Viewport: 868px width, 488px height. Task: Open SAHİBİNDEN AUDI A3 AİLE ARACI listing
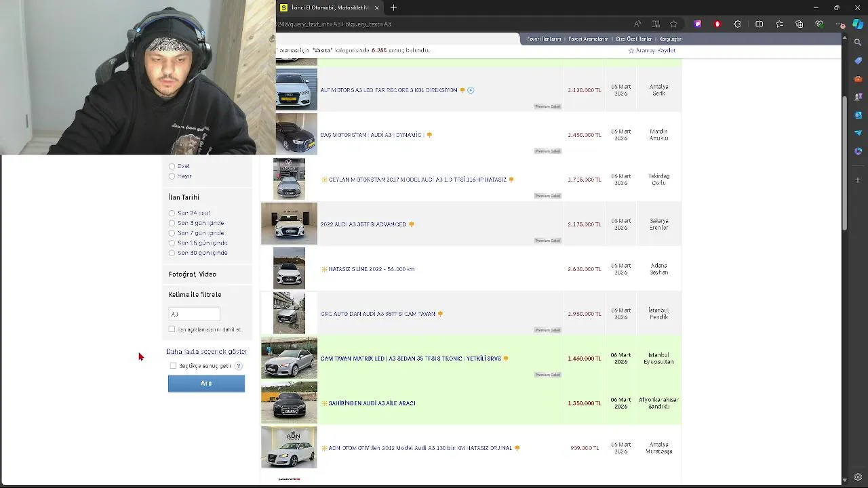[x=372, y=403]
